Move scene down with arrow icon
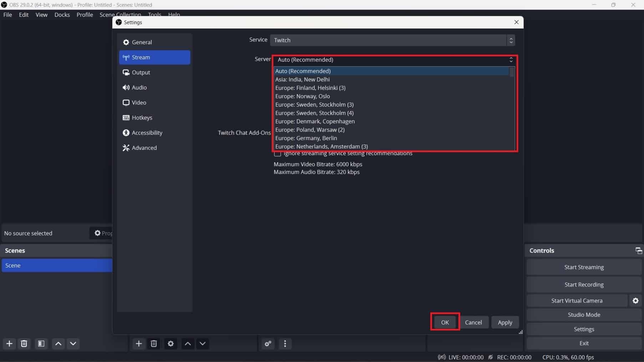 click(73, 344)
